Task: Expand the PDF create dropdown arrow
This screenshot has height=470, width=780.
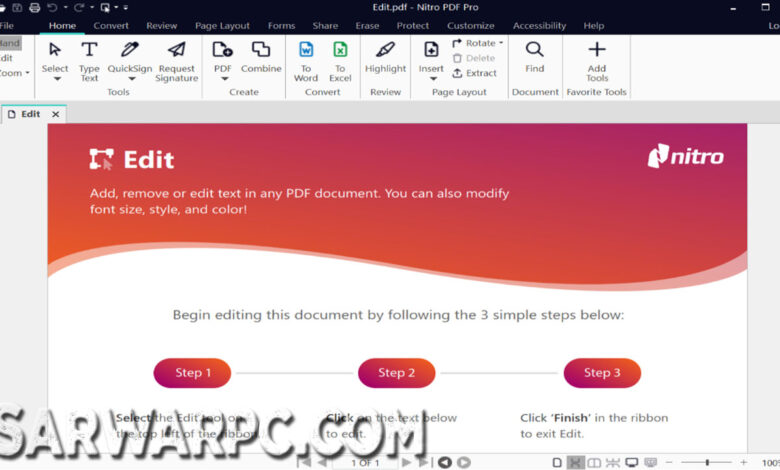Action: (x=225, y=79)
